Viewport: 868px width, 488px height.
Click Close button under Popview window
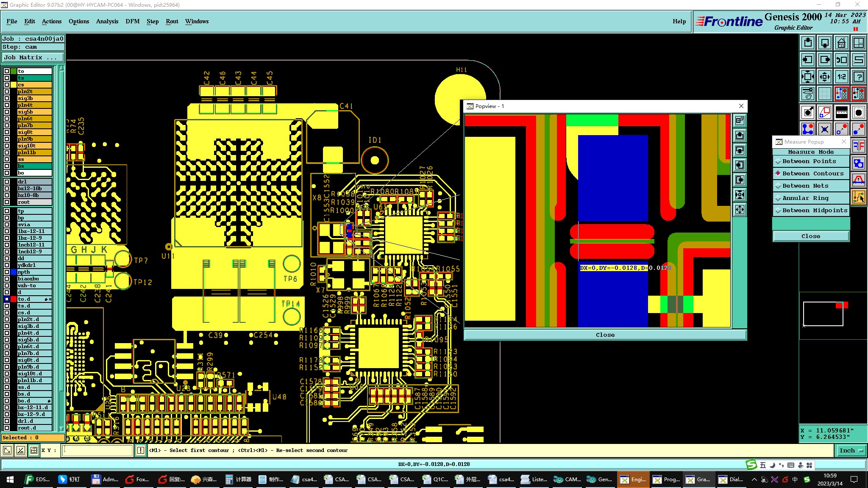pyautogui.click(x=605, y=335)
